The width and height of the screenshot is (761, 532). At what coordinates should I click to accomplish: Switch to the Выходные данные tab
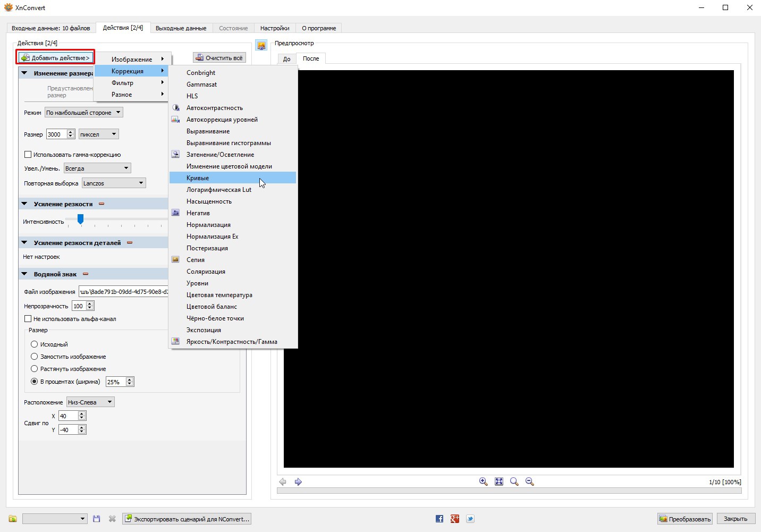181,28
